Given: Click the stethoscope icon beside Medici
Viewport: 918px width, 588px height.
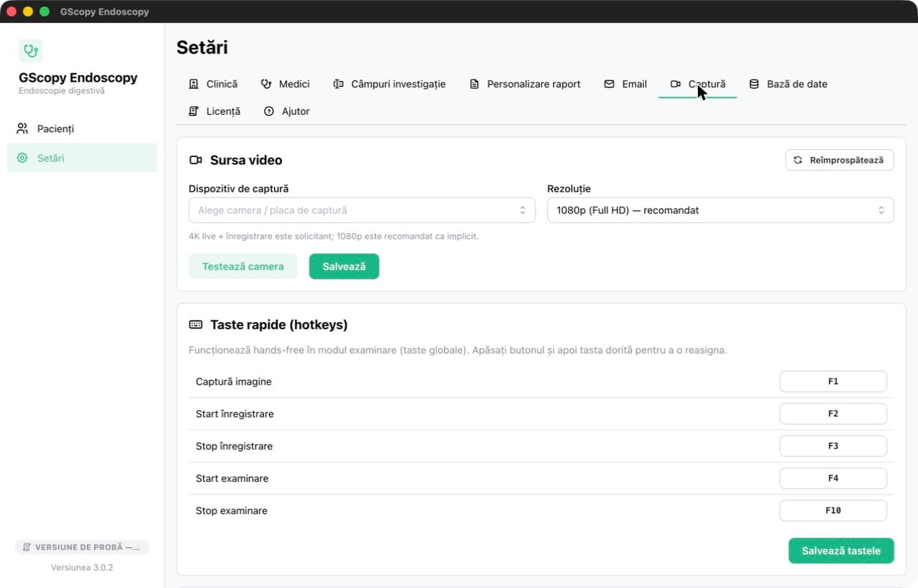Looking at the screenshot, I should (266, 84).
